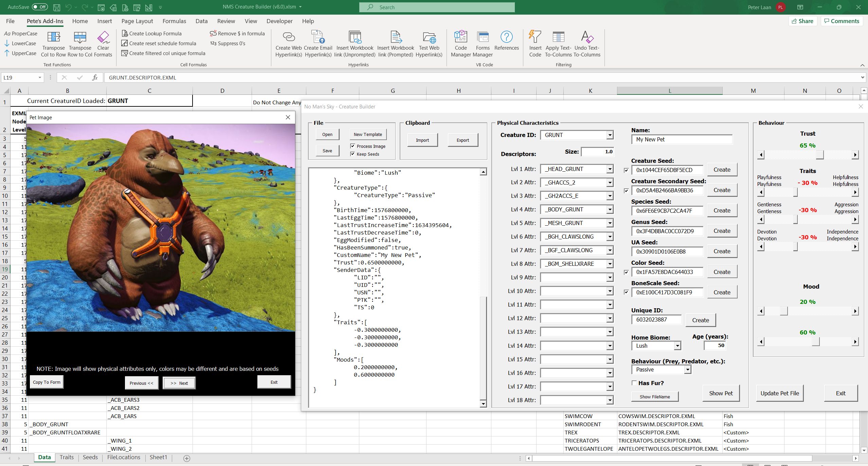This screenshot has width=868, height=466.
Task: Switch to the Seeds sheet tab
Action: pos(90,457)
